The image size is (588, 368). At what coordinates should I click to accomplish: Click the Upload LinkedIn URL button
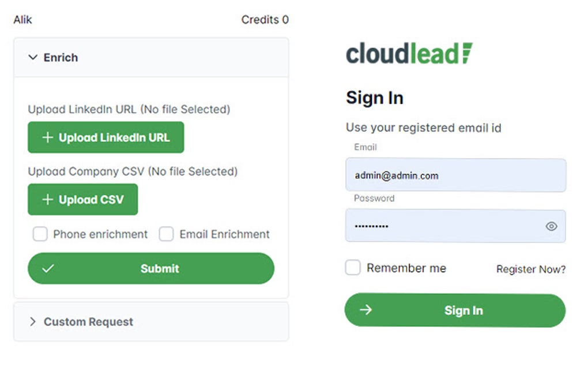click(105, 137)
